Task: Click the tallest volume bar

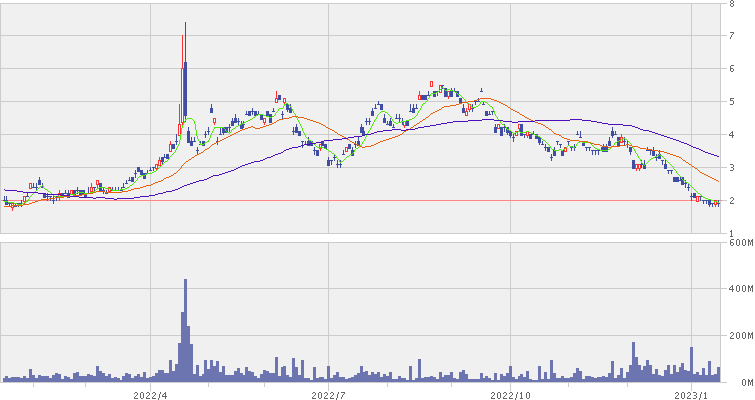Action: point(186,330)
